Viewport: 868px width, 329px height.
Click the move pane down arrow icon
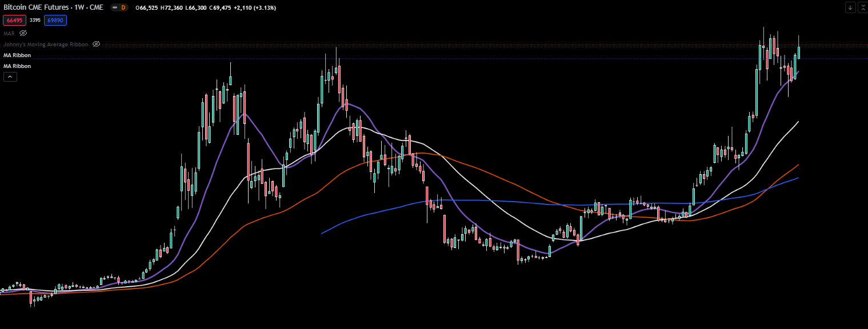point(850,7)
